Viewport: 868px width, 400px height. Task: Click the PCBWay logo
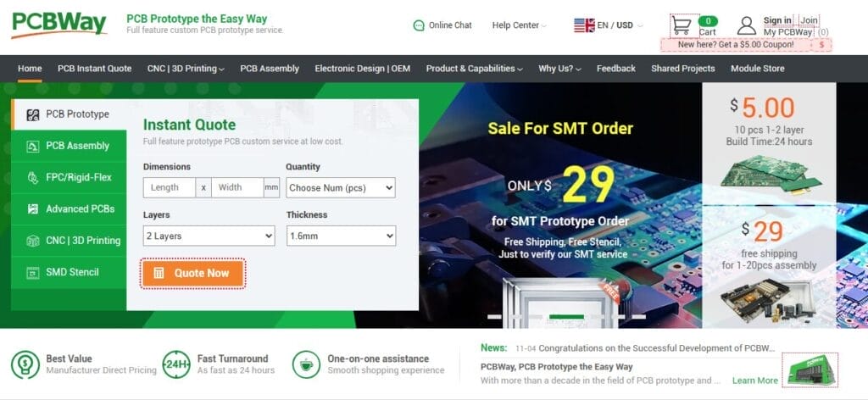[x=58, y=25]
